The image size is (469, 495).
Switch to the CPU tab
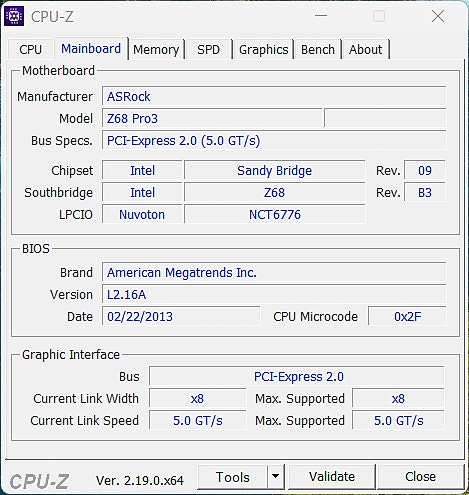click(30, 49)
